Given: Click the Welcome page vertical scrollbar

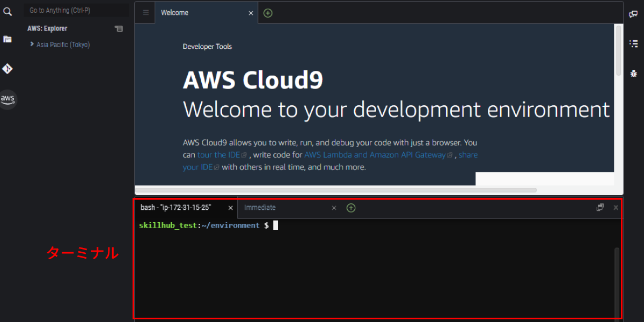Looking at the screenshot, I should point(619,49).
